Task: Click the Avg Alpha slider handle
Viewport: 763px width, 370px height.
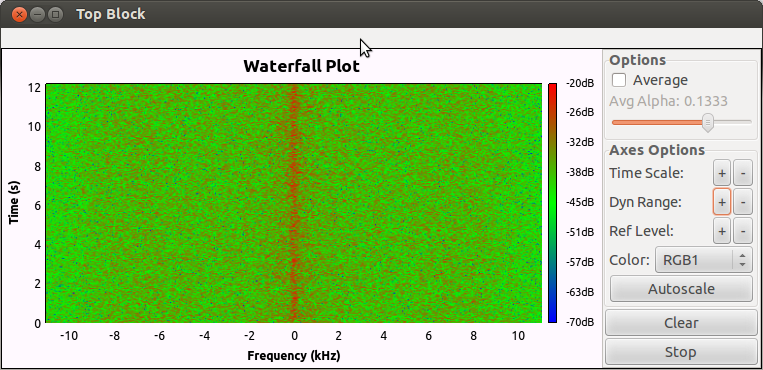Action: [708, 123]
